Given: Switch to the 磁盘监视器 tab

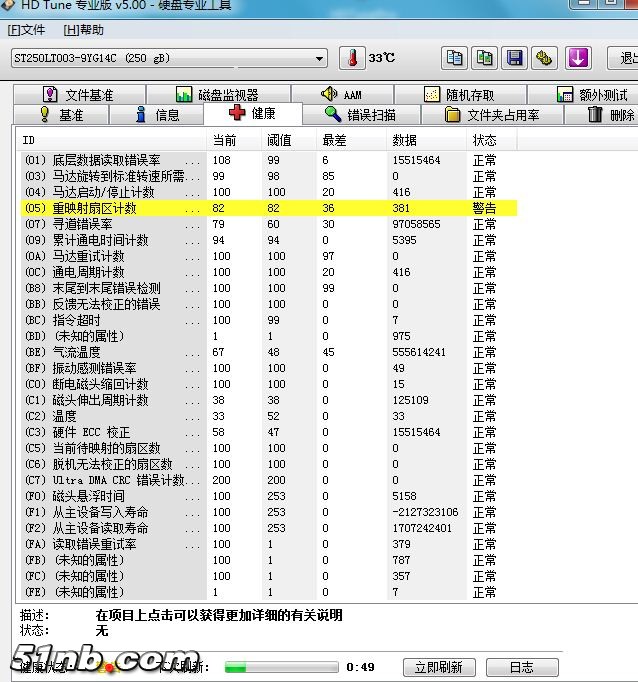Looking at the screenshot, I should [x=217, y=95].
